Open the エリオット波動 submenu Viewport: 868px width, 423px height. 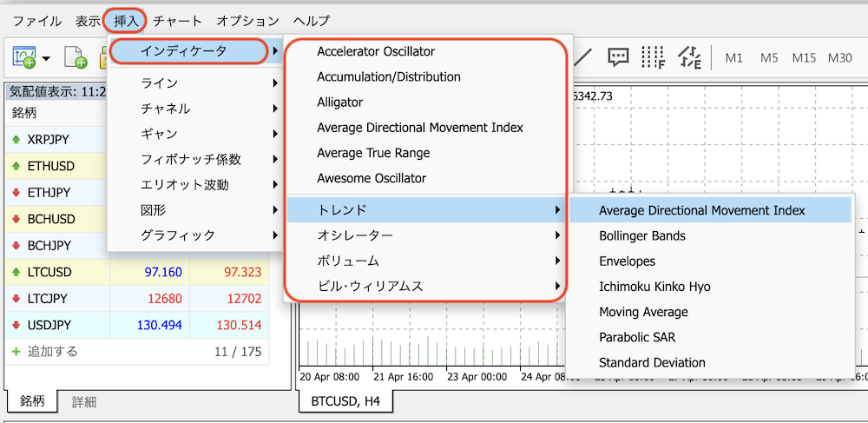click(x=194, y=185)
